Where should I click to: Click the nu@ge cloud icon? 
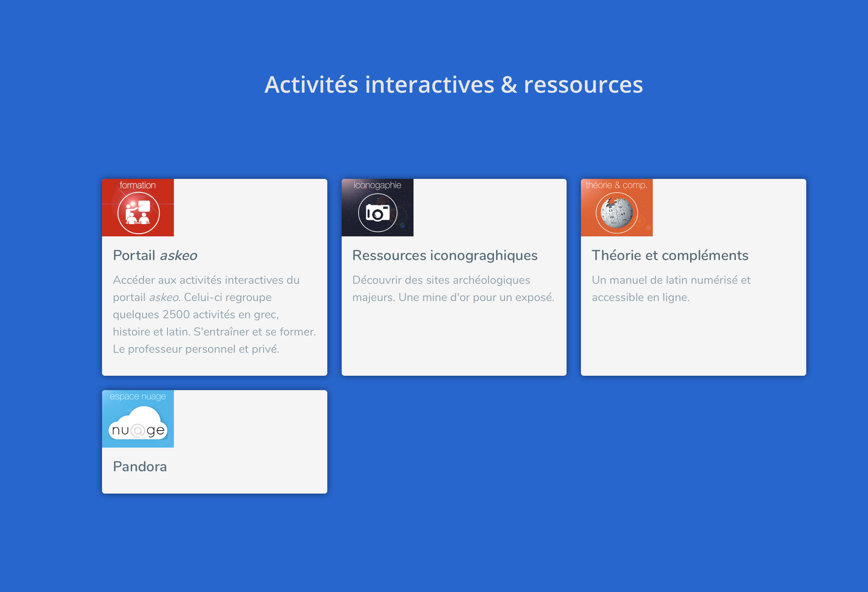pyautogui.click(x=138, y=425)
